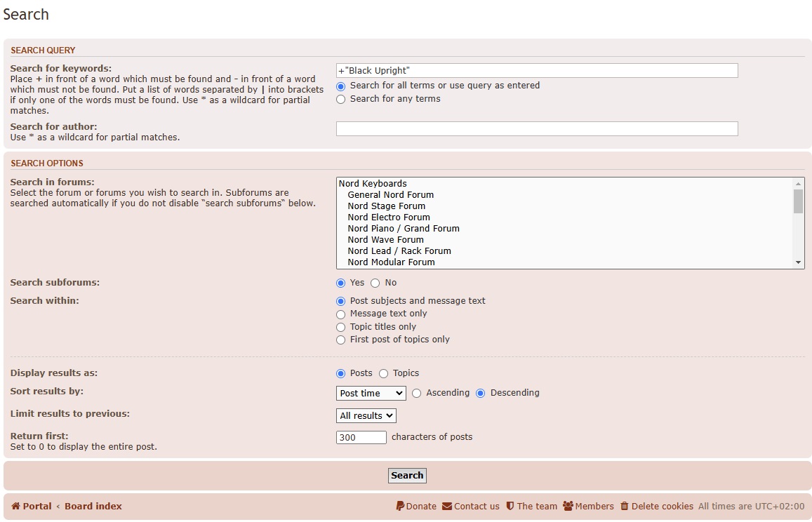Click the Members group icon

tap(568, 507)
